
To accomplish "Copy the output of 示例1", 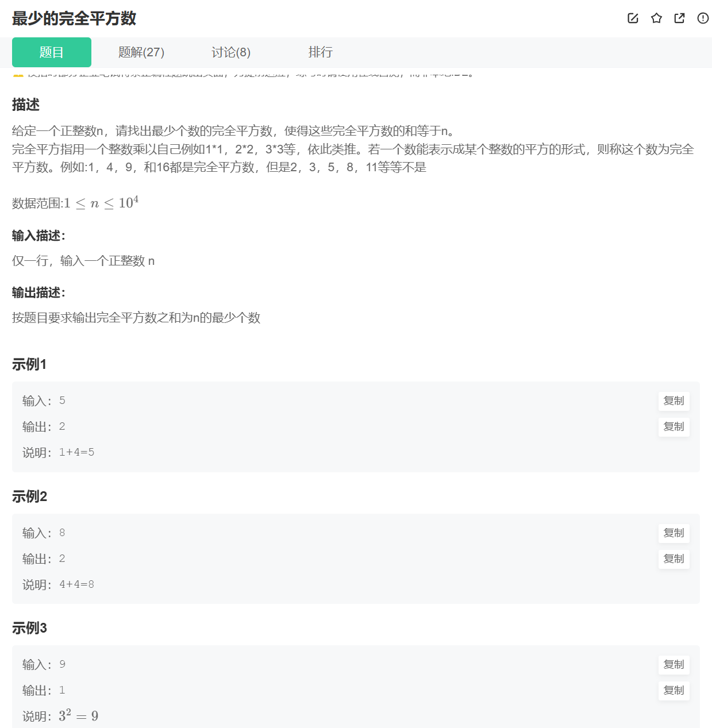I will tap(673, 427).
